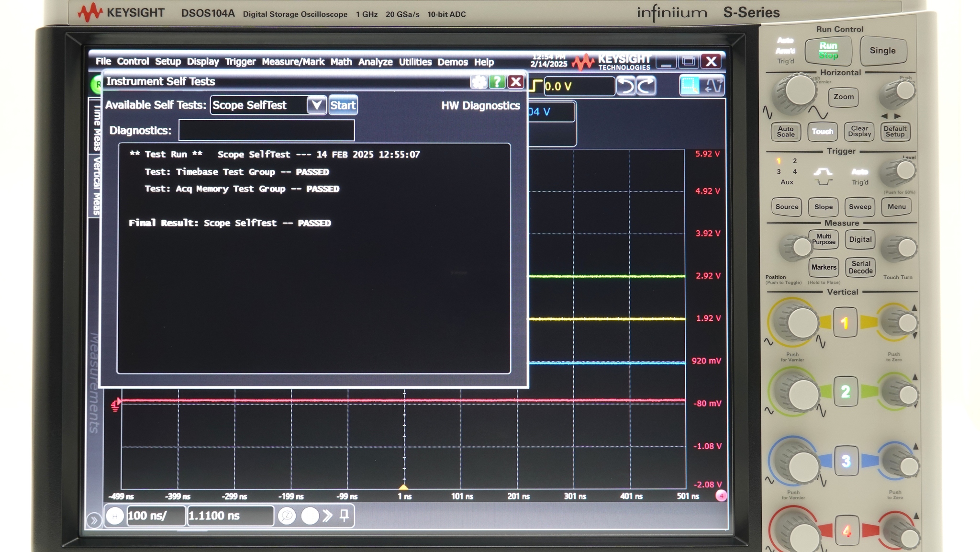
Task: Click the horizontal position 1.1100 ns field
Action: (230, 516)
